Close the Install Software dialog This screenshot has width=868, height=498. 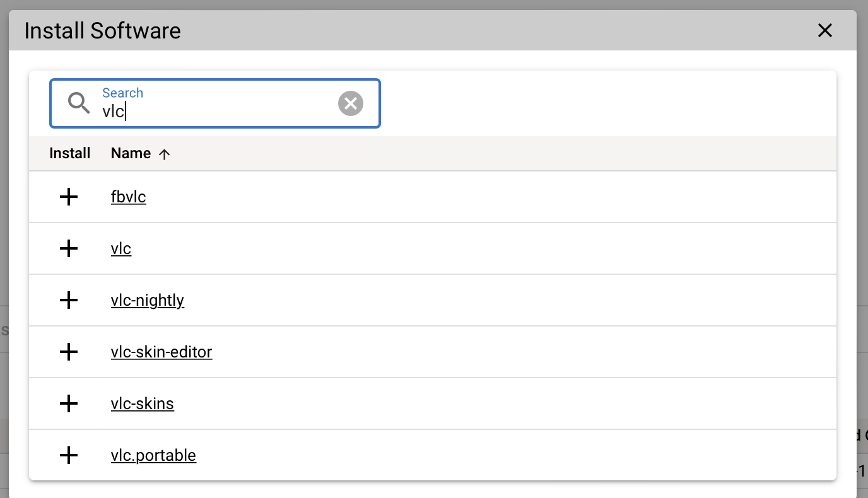coord(825,30)
